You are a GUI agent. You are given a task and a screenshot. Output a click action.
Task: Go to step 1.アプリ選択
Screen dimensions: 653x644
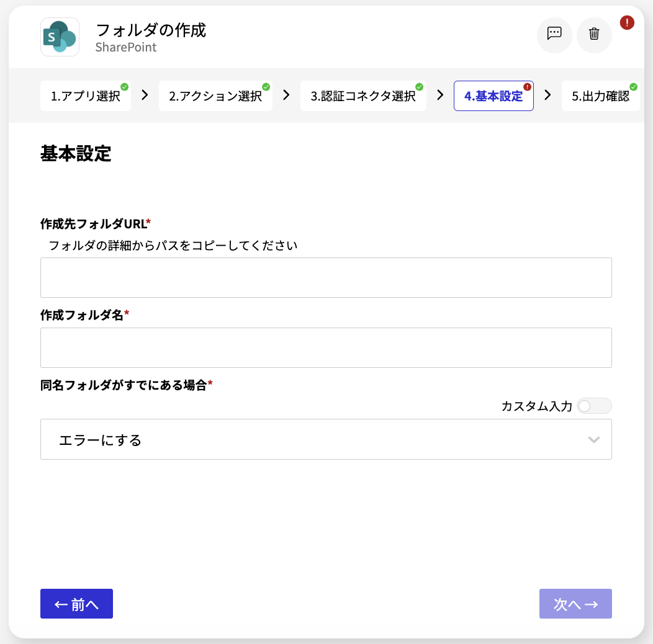coord(86,96)
